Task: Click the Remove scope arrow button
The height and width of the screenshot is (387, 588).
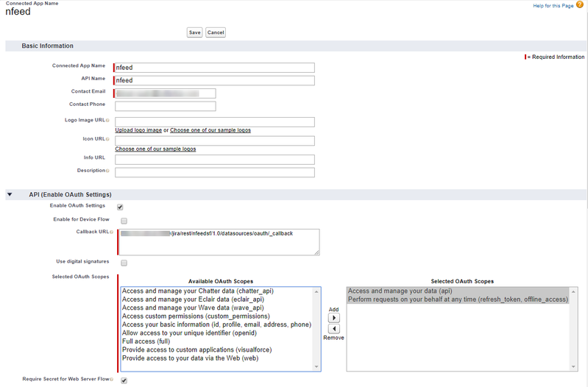Action: coord(333,329)
